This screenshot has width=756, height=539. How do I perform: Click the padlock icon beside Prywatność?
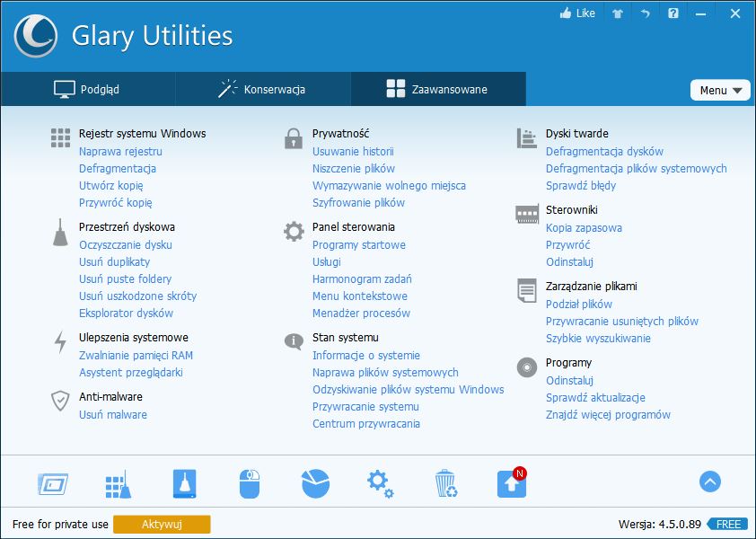pyautogui.click(x=293, y=138)
